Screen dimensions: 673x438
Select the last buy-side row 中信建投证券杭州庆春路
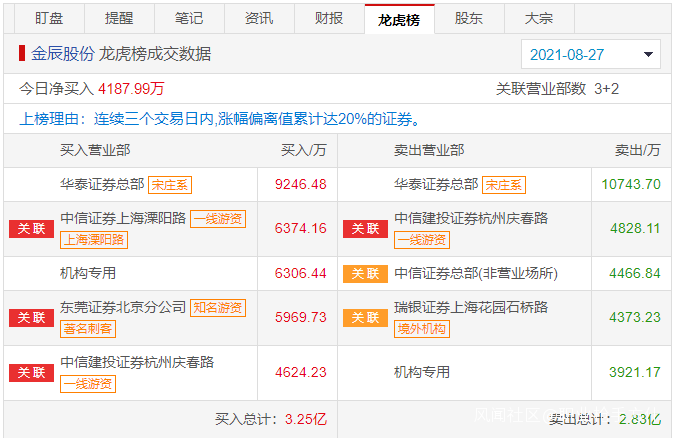pyautogui.click(x=137, y=362)
